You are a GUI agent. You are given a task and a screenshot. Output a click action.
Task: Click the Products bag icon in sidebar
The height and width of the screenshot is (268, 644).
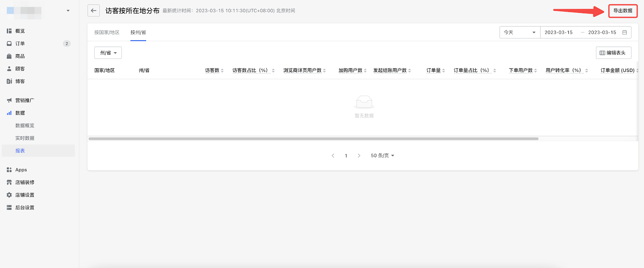9,56
